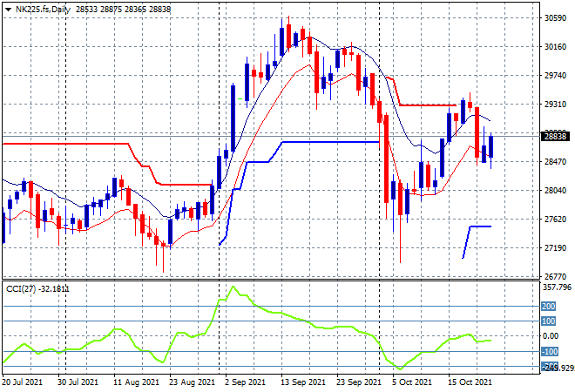Click the low price value 28365
575x392 pixels.
pyautogui.click(x=135, y=10)
